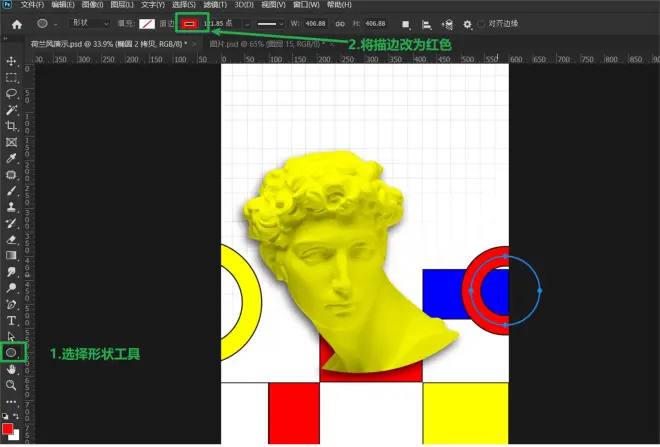Select the Frame tool
660x447 pixels.
[x=11, y=142]
